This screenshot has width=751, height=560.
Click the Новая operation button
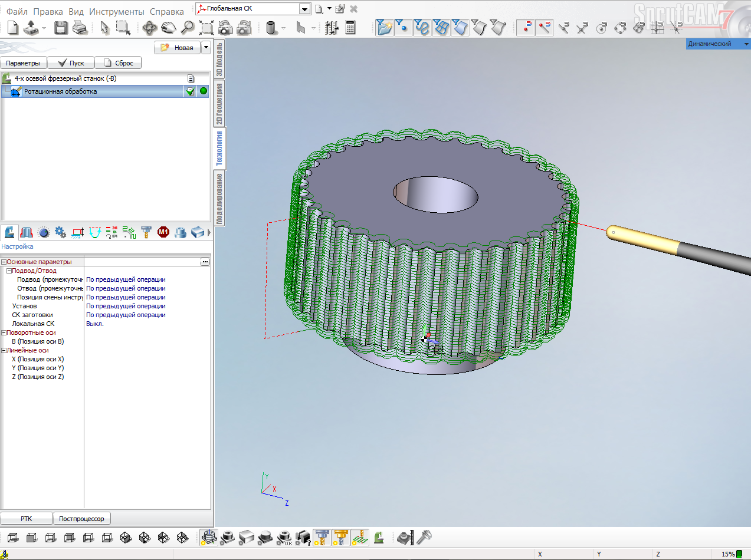point(177,48)
